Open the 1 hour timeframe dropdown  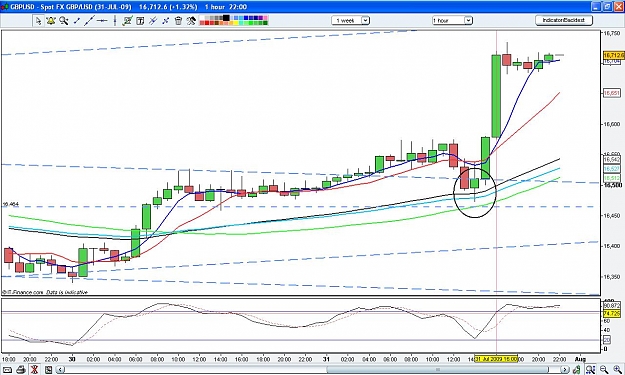pyautogui.click(x=452, y=20)
